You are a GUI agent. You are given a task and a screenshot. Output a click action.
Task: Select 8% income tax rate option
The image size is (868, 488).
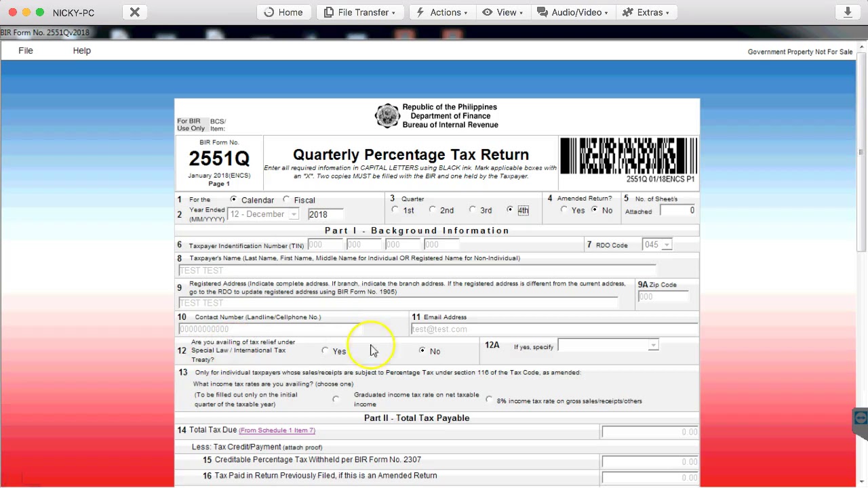click(489, 400)
